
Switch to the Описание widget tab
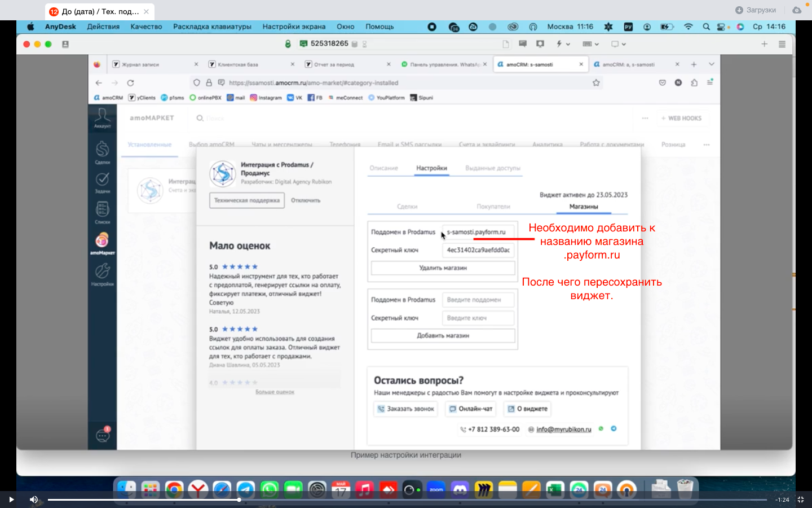coord(384,168)
